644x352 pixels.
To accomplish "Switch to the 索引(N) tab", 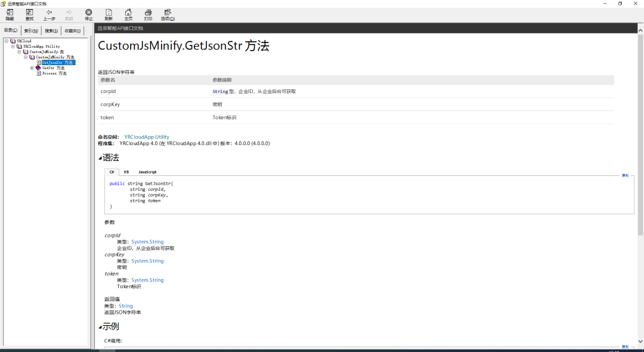I will pos(31,30).
